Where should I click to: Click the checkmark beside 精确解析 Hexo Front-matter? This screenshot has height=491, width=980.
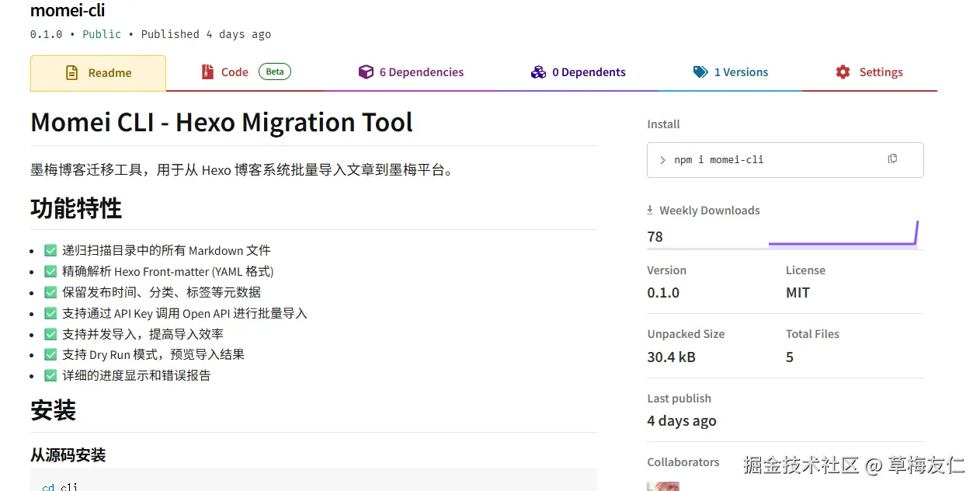coord(50,271)
